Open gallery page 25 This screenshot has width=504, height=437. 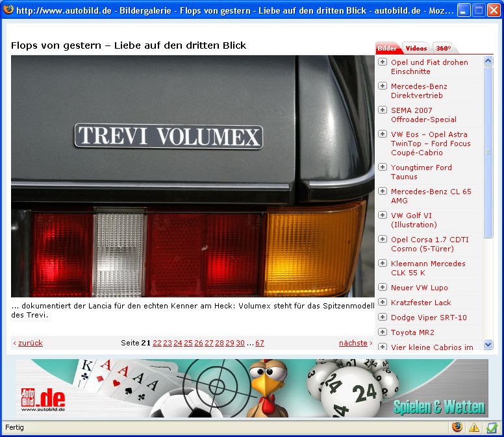pyautogui.click(x=188, y=343)
